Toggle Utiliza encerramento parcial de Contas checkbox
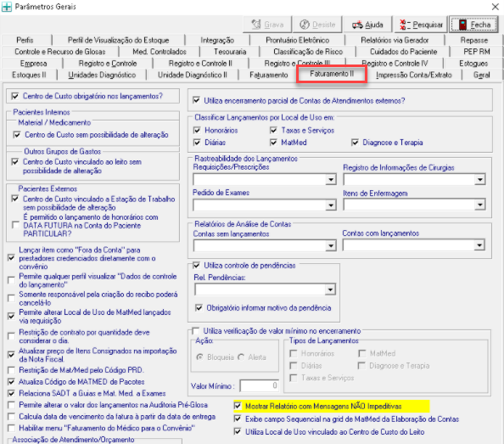Screen dimensions: 504x444 pos(196,100)
